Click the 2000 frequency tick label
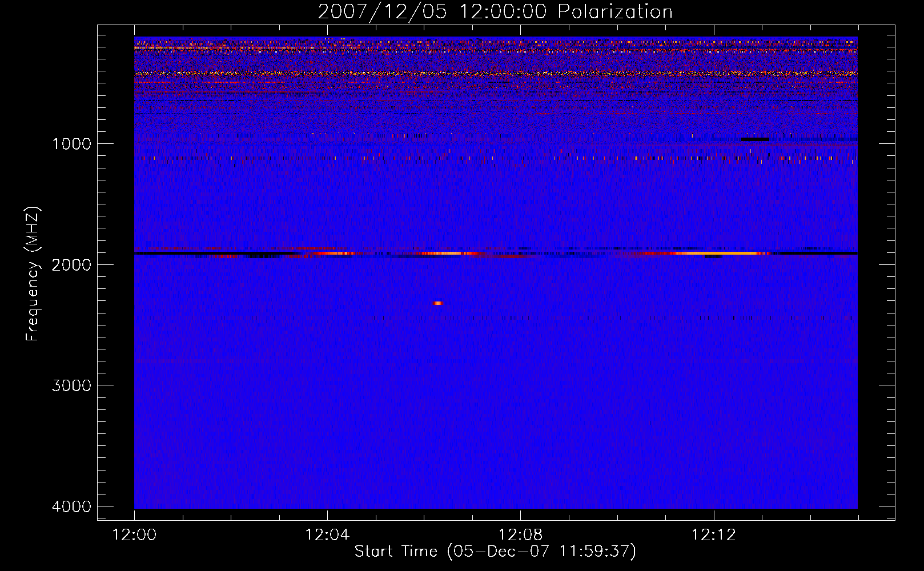Viewport: 924px width, 571px height. tap(71, 264)
